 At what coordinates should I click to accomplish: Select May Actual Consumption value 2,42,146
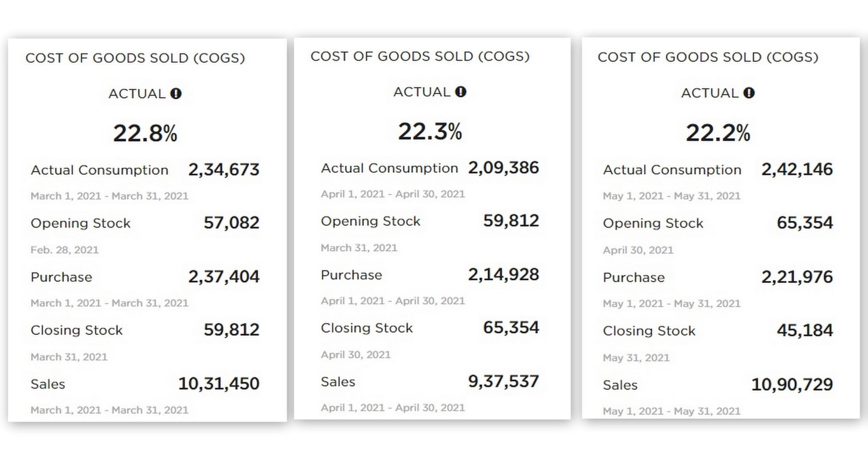[797, 169]
